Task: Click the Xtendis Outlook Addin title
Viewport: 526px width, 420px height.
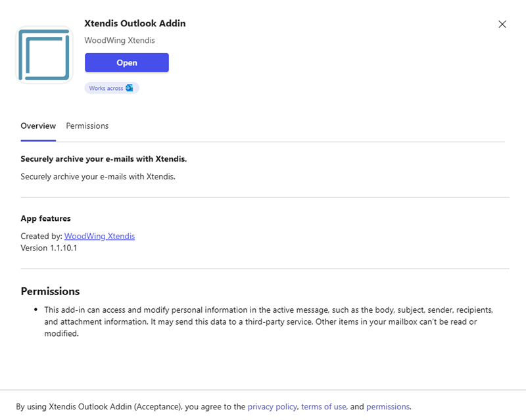Action: [x=134, y=23]
